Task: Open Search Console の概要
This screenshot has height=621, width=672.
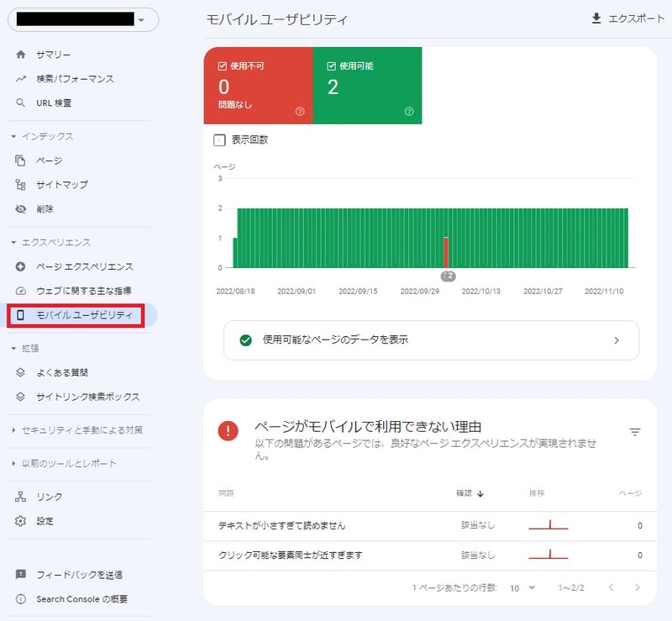Action: coord(81,598)
